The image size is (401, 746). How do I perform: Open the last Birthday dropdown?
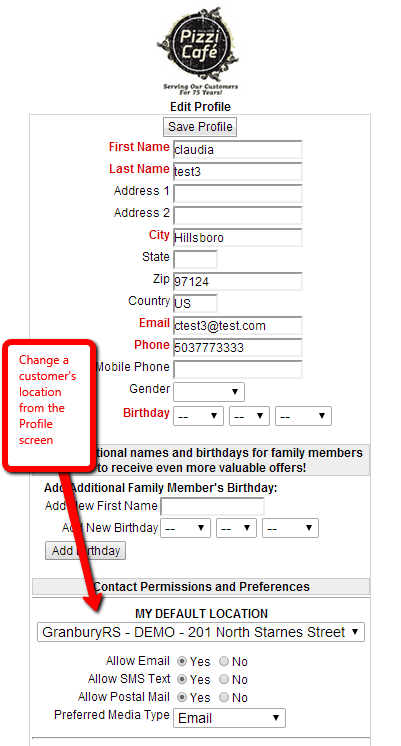coord(303,416)
